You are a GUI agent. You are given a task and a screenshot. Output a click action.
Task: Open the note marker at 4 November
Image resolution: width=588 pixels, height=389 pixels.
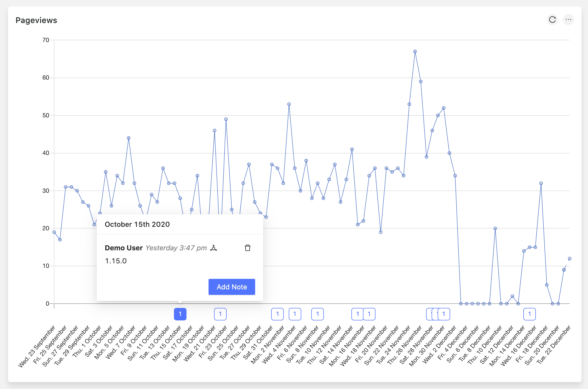295,314
